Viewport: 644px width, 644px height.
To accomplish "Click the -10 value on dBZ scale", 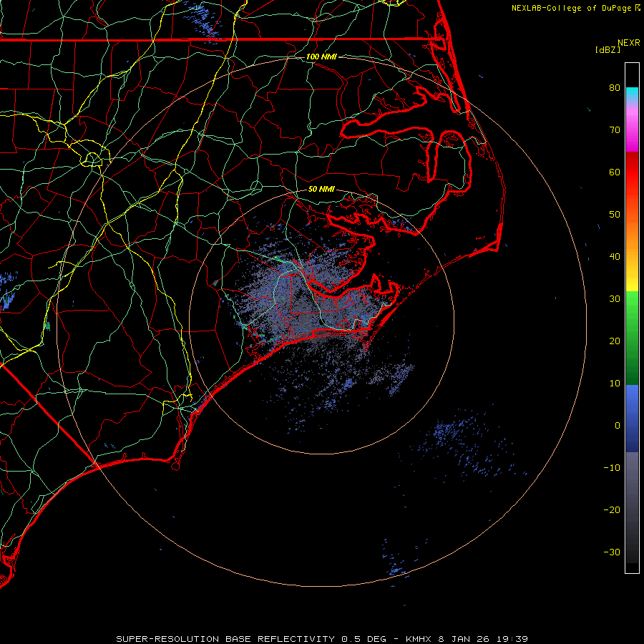I will tap(612, 468).
